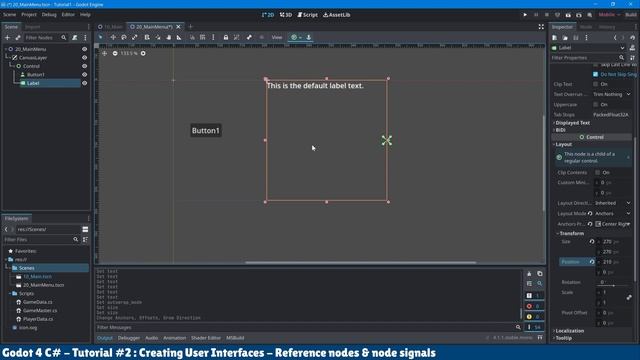This screenshot has width=640, height=360.
Task: Zoom in the canvas with plus icon
Action: pos(143,53)
